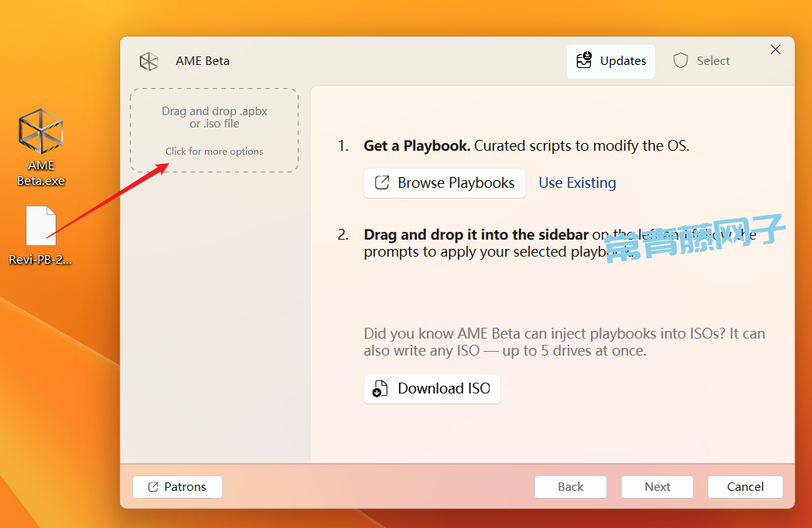The height and width of the screenshot is (528, 812).
Task: Click the shield icon beside Select
Action: 681,61
